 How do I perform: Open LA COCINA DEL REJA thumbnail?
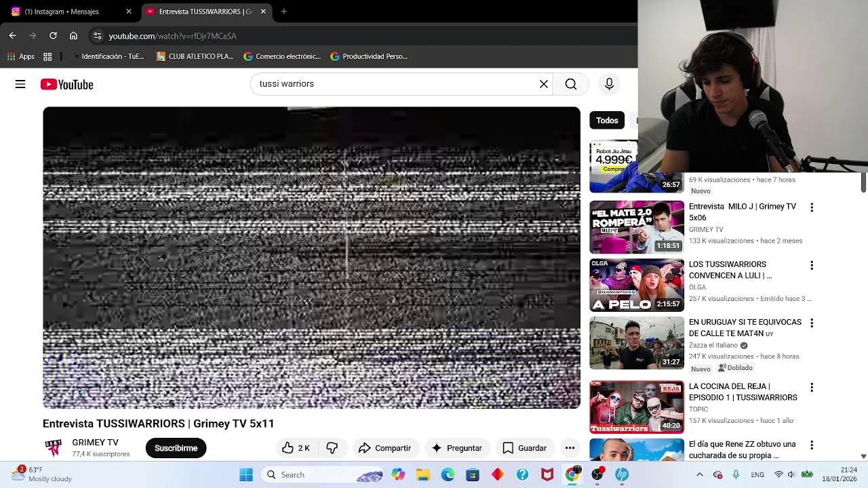(637, 407)
